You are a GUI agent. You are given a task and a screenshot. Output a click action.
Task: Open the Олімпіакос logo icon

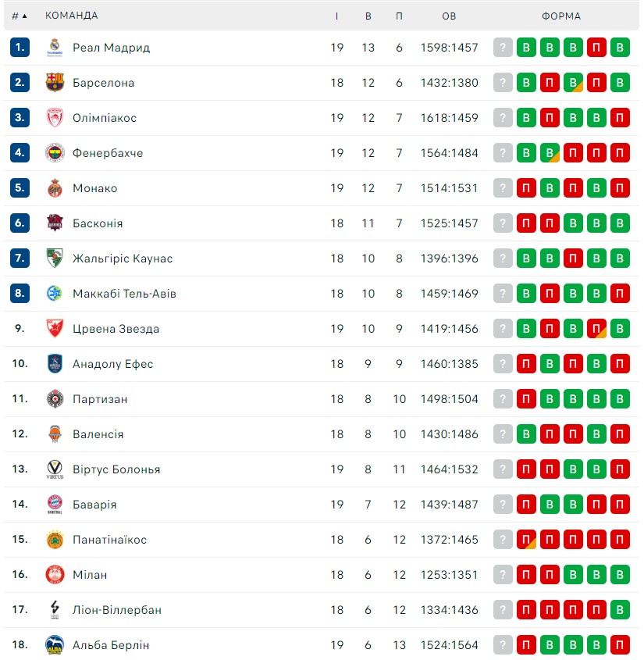(55, 118)
